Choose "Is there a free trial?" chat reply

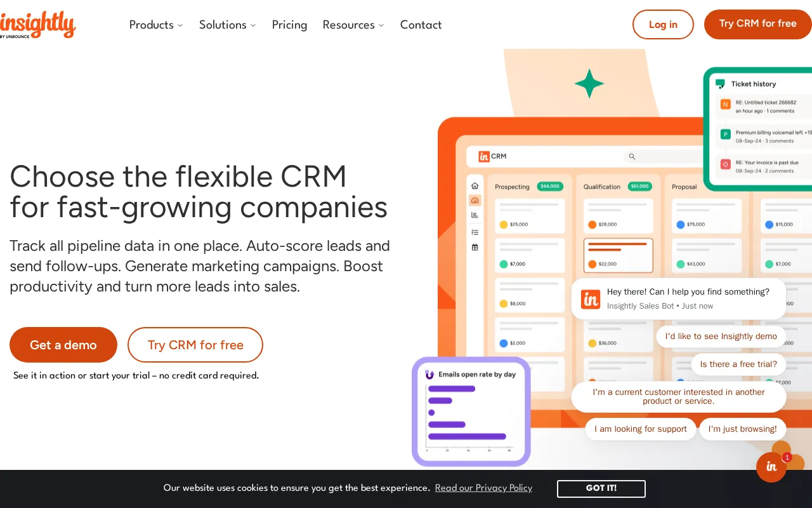738,364
